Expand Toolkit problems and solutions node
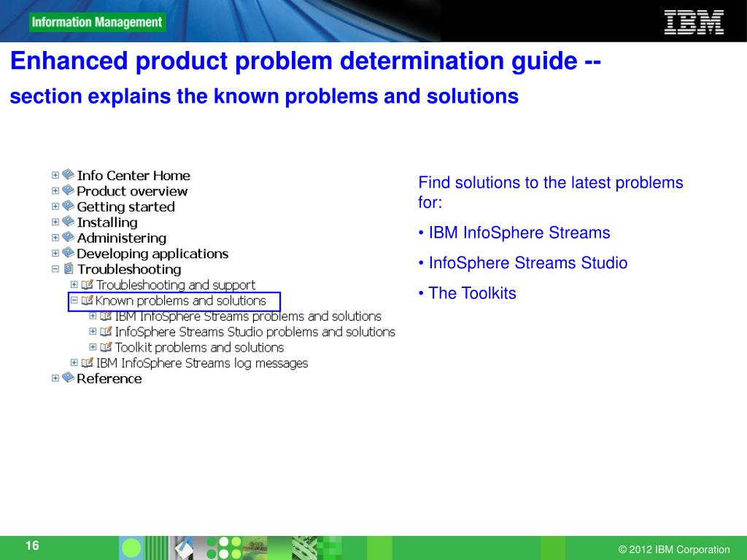The width and height of the screenshot is (747, 560). coord(93,347)
